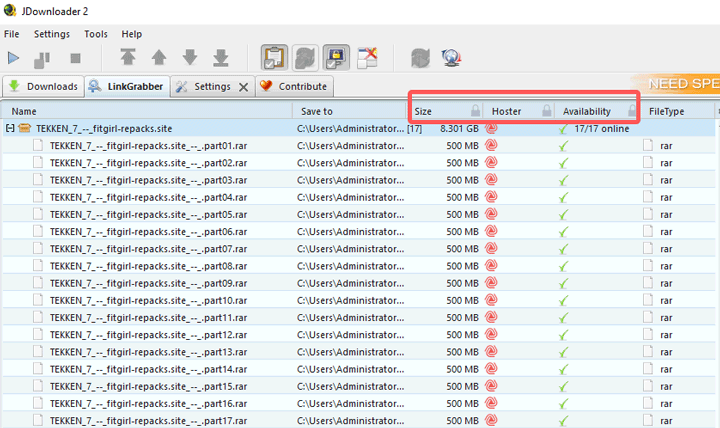
Task: Click hoster icon in part03.rar row
Action: (491, 180)
